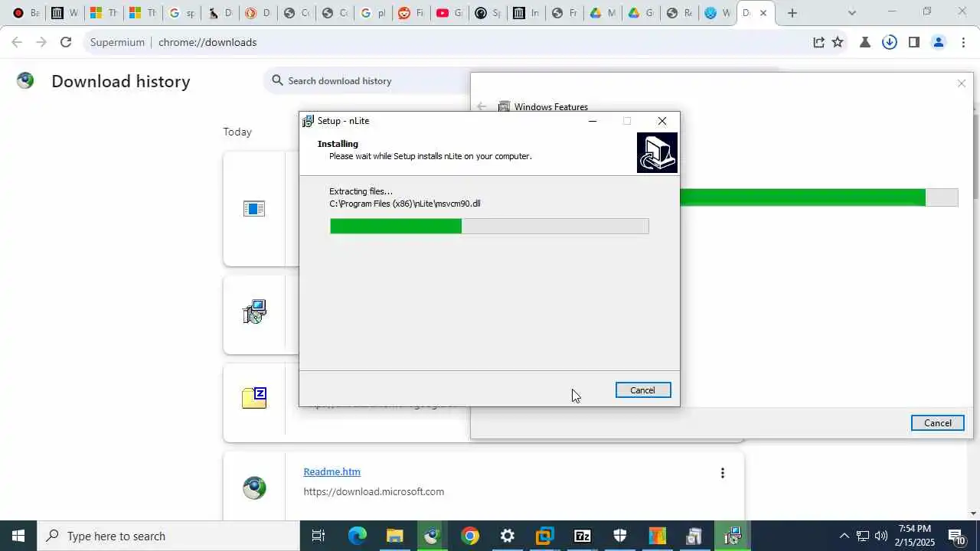The width and height of the screenshot is (980, 551).
Task: Click the Windows Features green progress bar
Action: point(818,197)
